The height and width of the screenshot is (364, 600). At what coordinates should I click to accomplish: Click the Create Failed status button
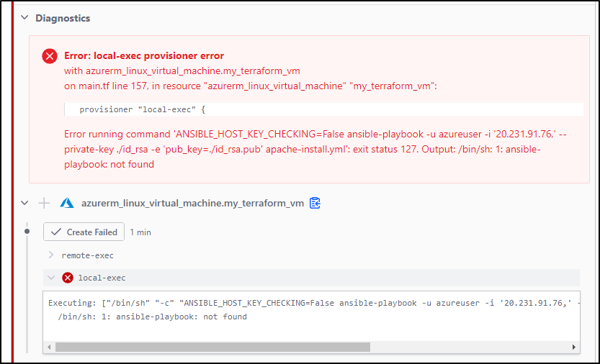84,232
